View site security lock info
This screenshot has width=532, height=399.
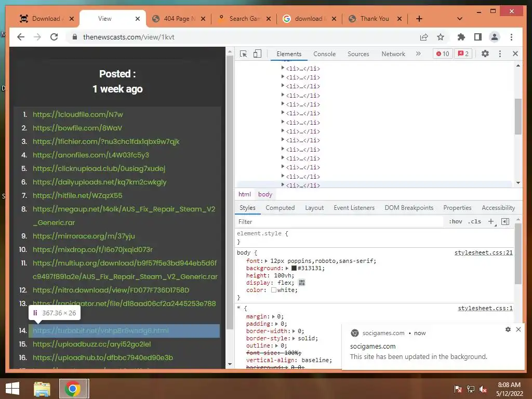coord(75,37)
